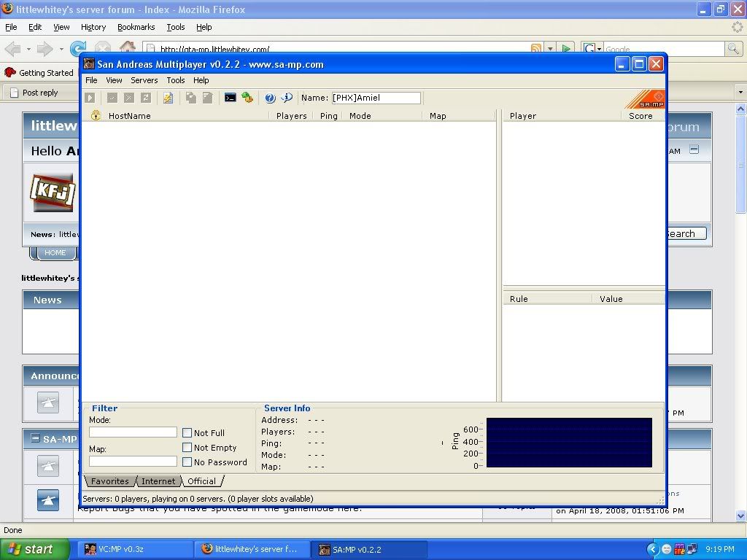Switch to the Internet tab
Screen dimensions: 747x560
click(x=158, y=481)
